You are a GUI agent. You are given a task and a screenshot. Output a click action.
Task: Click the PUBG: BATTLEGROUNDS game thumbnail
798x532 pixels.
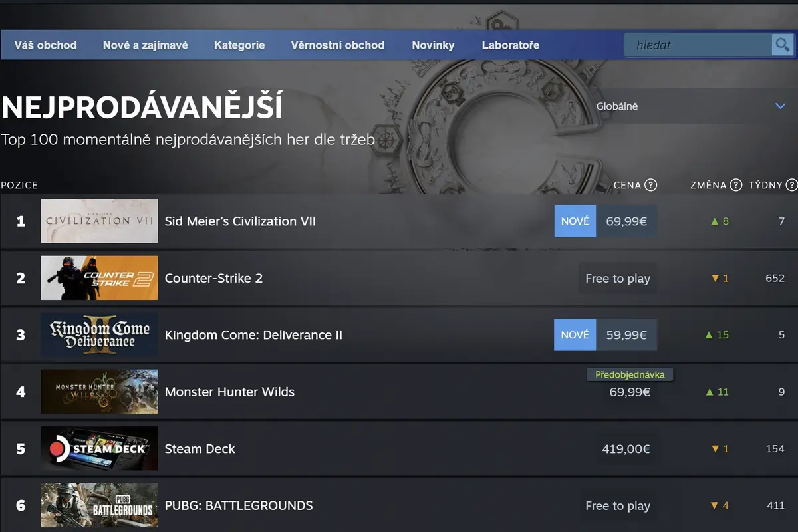pyautogui.click(x=99, y=506)
